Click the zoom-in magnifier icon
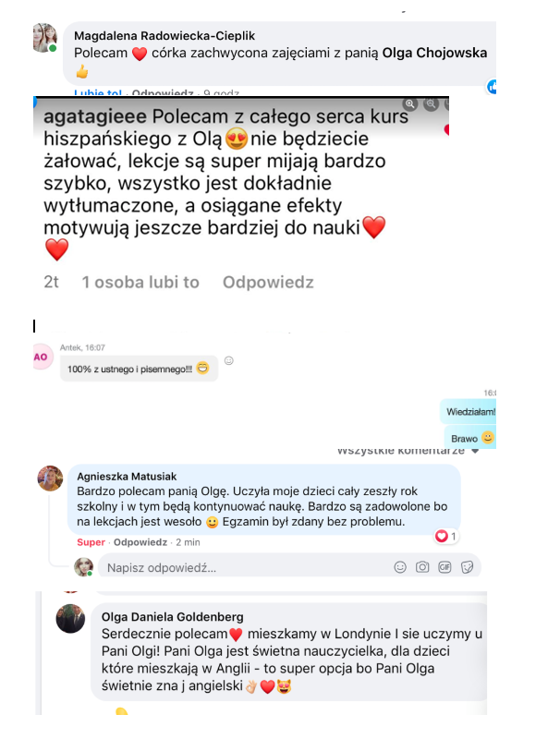This screenshot has height=739, width=560. pyautogui.click(x=410, y=103)
